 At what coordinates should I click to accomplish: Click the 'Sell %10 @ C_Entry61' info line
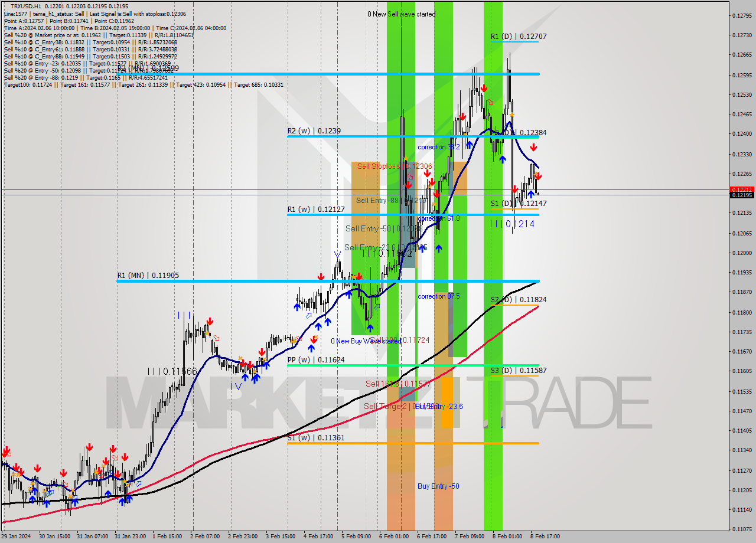pos(90,49)
